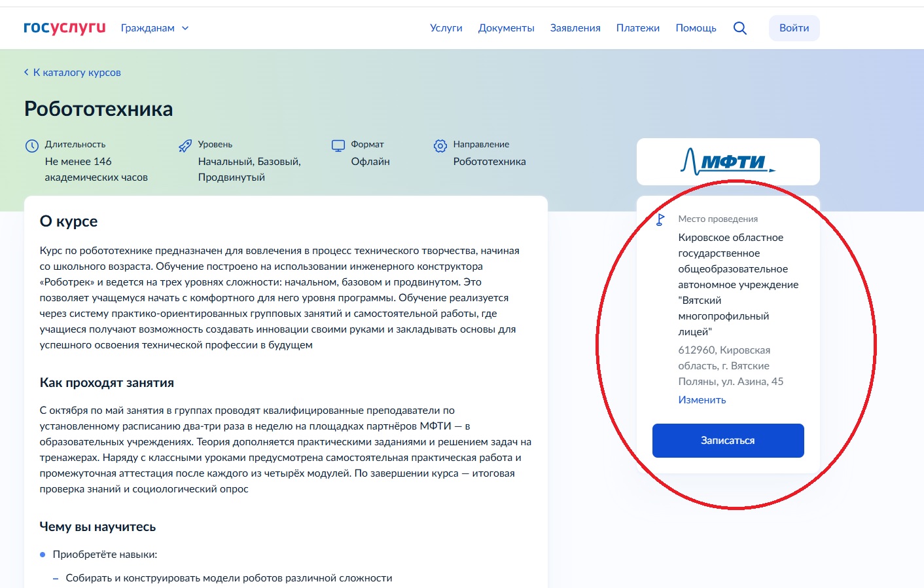Screen dimensions: 924x588
Task: Go to Заявления section
Action: pos(575,28)
